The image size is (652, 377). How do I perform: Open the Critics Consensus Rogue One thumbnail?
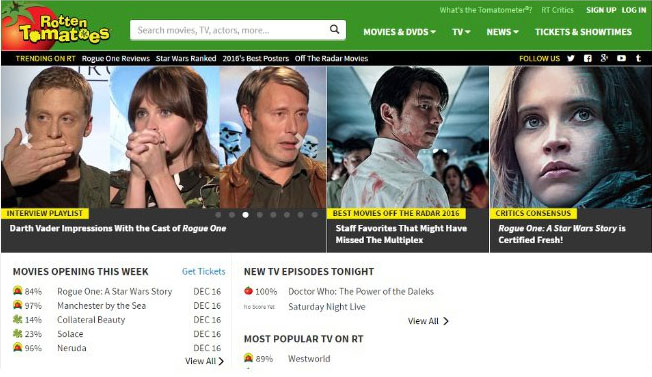tap(570, 137)
